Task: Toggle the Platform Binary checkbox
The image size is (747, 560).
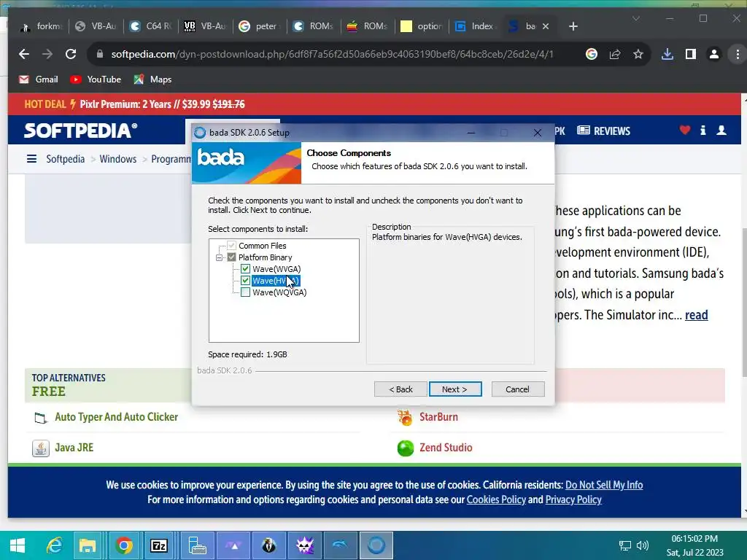Action: (231, 257)
